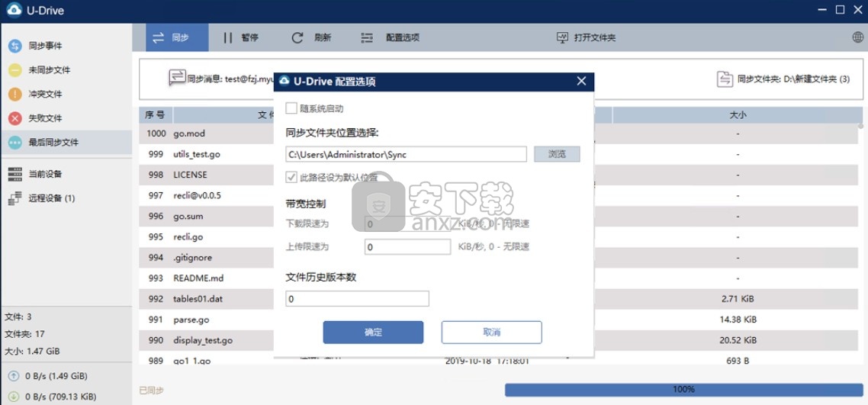Click the 已同步 status text
This screenshot has width=868, height=405.
tap(151, 391)
